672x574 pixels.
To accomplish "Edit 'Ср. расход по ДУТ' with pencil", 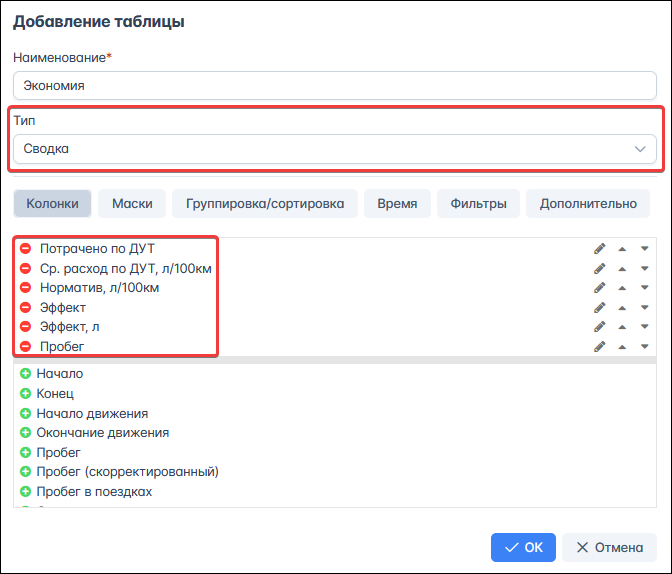I will click(600, 268).
